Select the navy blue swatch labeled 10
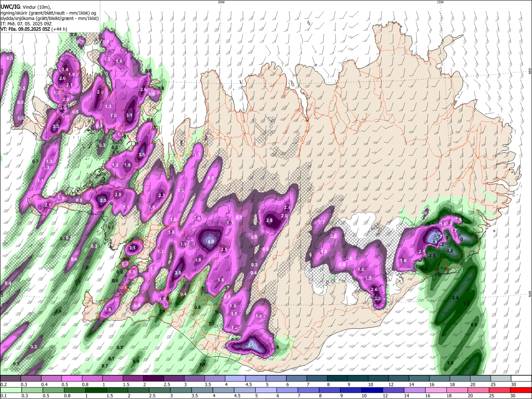 tap(372, 390)
